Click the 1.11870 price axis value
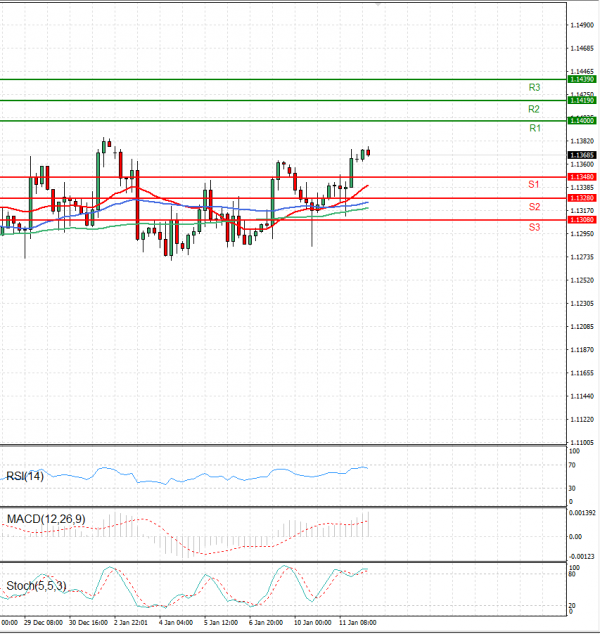The image size is (600, 634). click(582, 350)
